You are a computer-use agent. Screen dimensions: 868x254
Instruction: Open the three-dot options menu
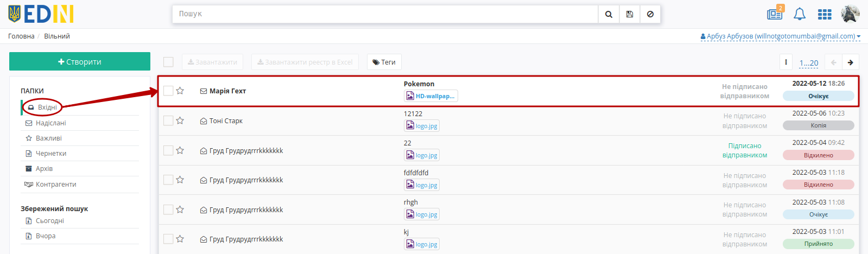point(786,62)
